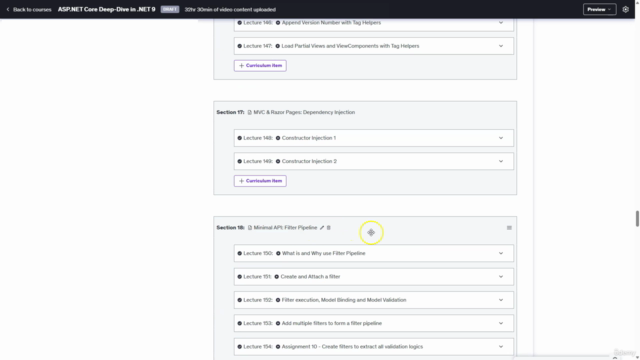Click the status dot on Lecture 151
Screen dimensions: 640x360
240,277
